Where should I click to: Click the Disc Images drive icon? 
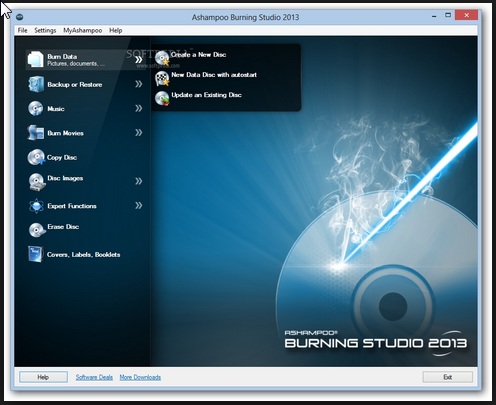coord(36,182)
